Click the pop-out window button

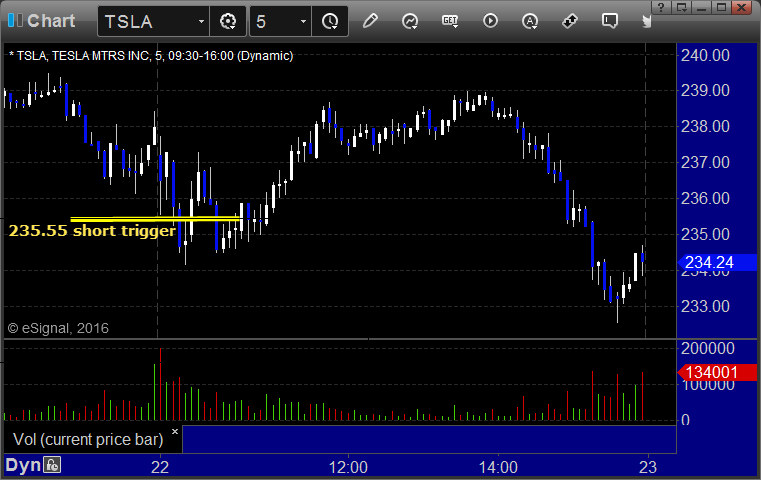click(681, 7)
